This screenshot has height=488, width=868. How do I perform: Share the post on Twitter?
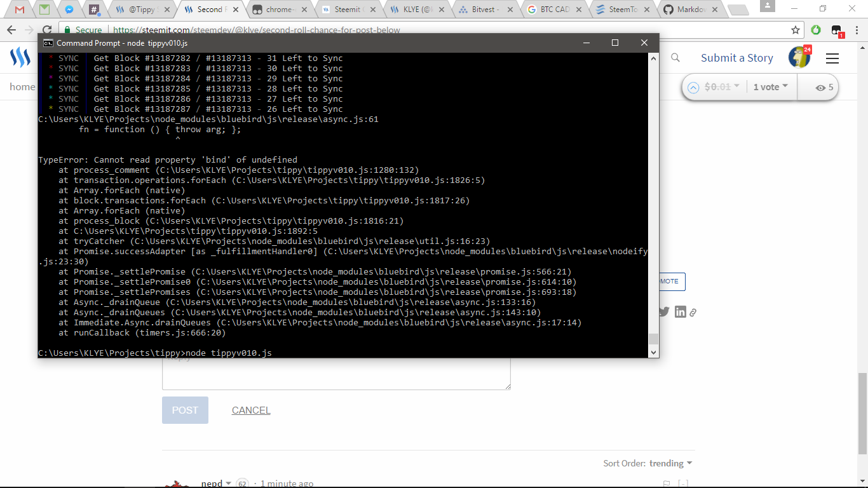click(x=664, y=311)
